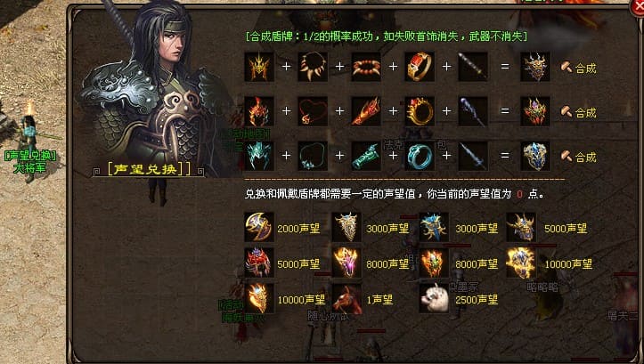Click the red gem ring ingredient icon
The width and height of the screenshot is (644, 364).
[x=420, y=66]
